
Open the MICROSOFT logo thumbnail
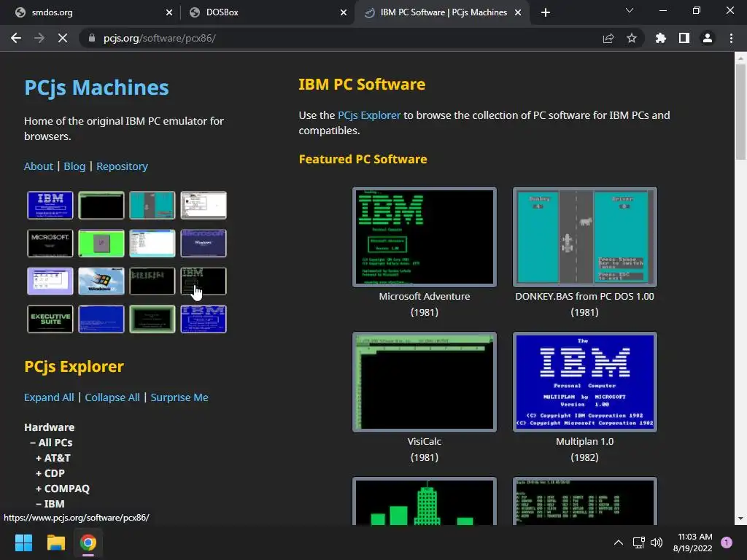pos(50,243)
